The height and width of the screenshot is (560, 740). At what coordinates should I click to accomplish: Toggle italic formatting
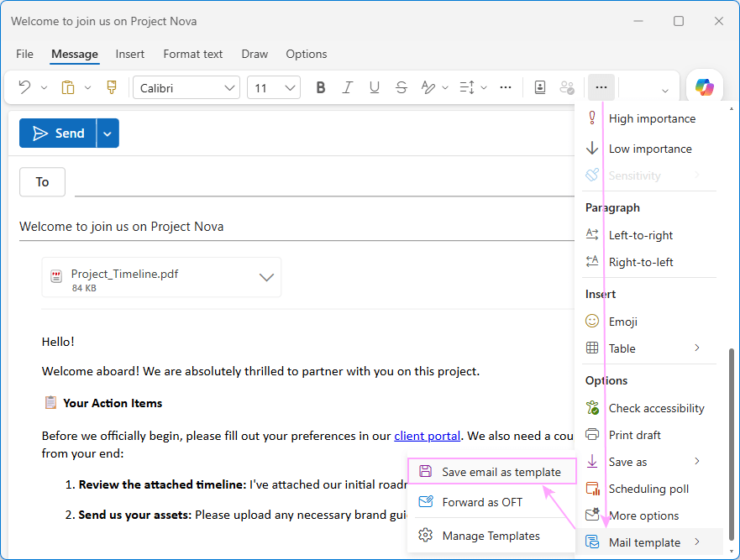click(x=348, y=88)
